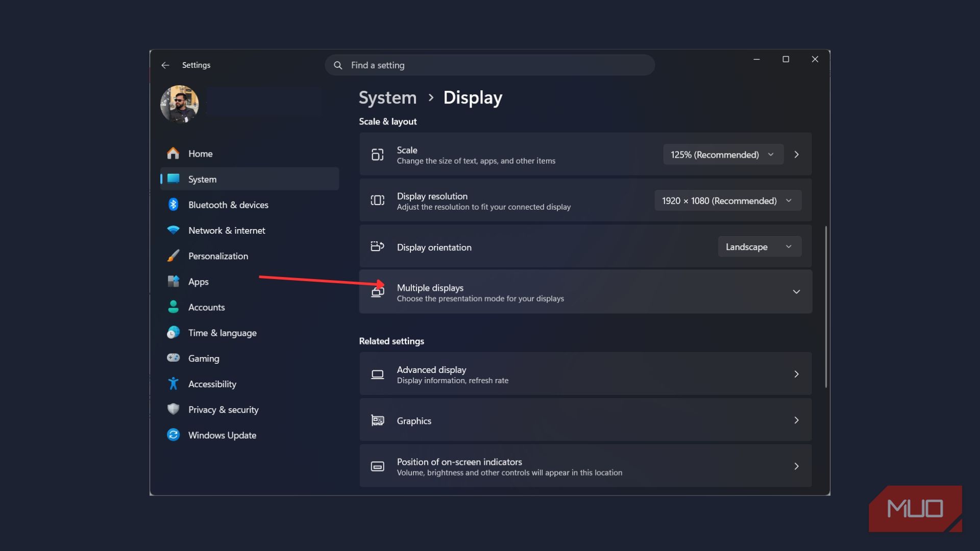
Task: Open Privacy & security settings
Action: 250,409
